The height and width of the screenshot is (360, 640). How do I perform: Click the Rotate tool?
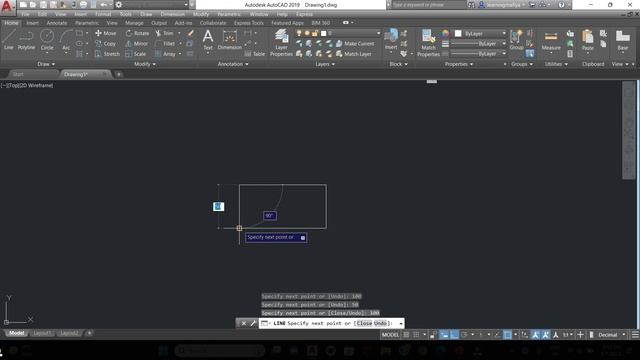[137, 33]
